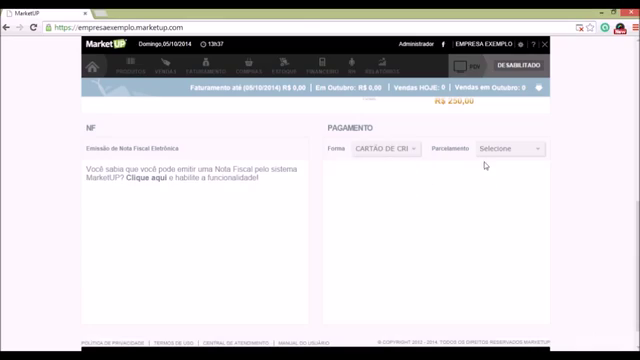Image resolution: width=640 pixels, height=360 pixels.
Task: Open the Financeiro menu
Action: 322,66
